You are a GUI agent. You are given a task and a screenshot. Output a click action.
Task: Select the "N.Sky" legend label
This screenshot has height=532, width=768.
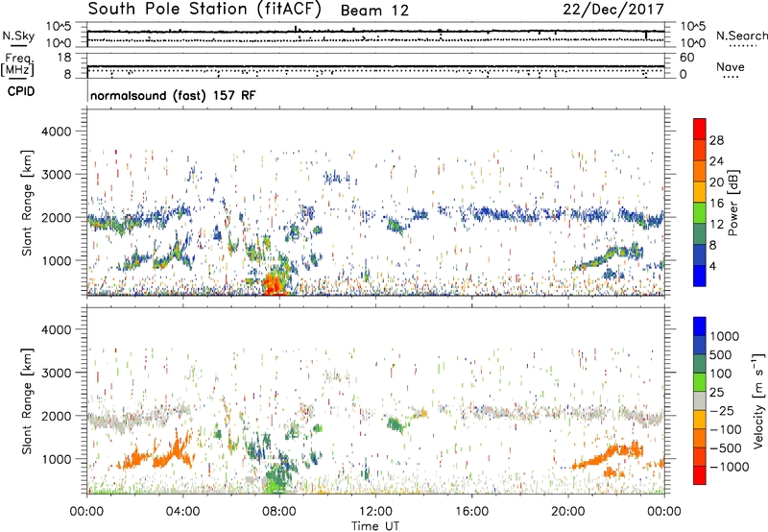18,36
